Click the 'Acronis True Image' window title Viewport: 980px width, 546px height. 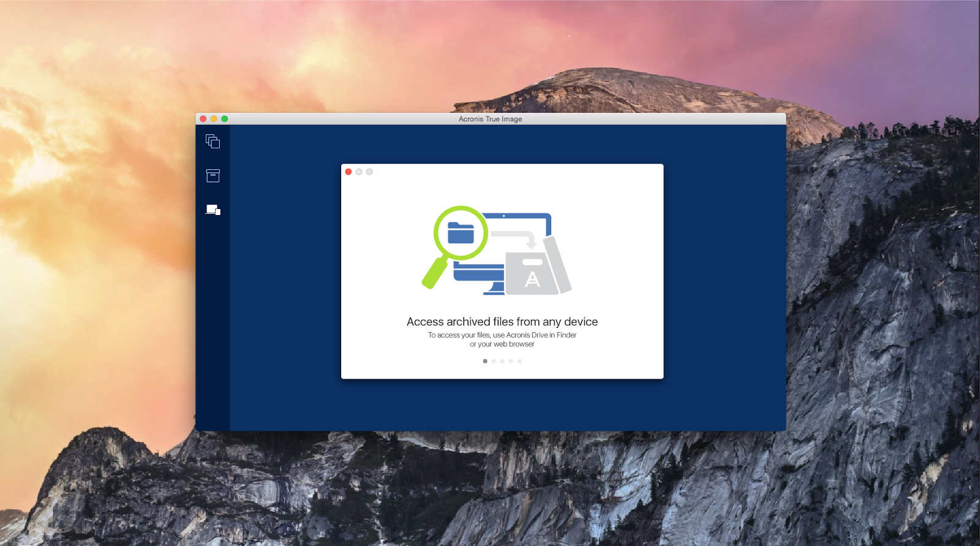click(x=491, y=119)
